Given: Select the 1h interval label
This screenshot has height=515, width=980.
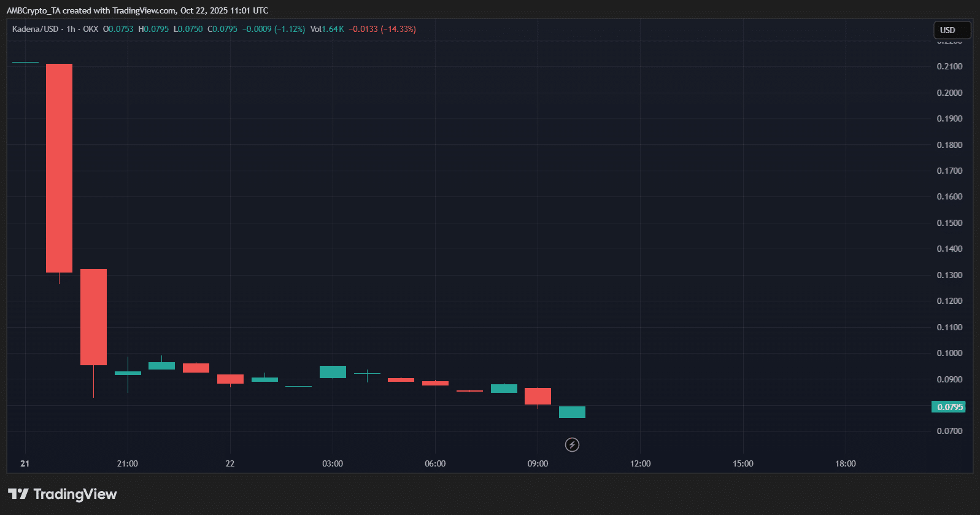Looking at the screenshot, I should [x=71, y=29].
